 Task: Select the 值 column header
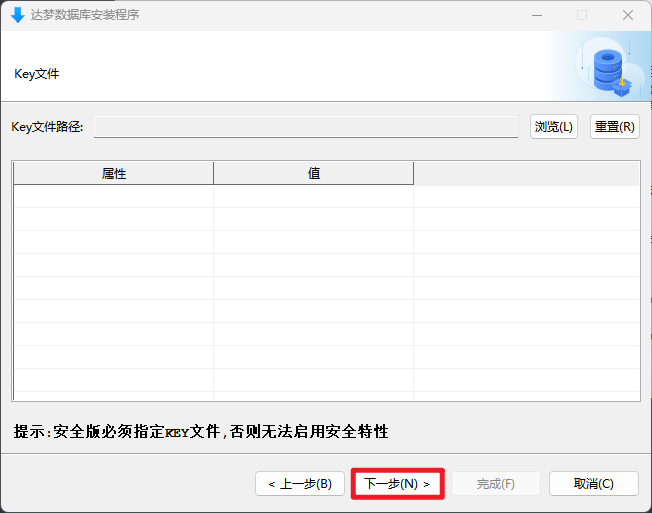(314, 173)
